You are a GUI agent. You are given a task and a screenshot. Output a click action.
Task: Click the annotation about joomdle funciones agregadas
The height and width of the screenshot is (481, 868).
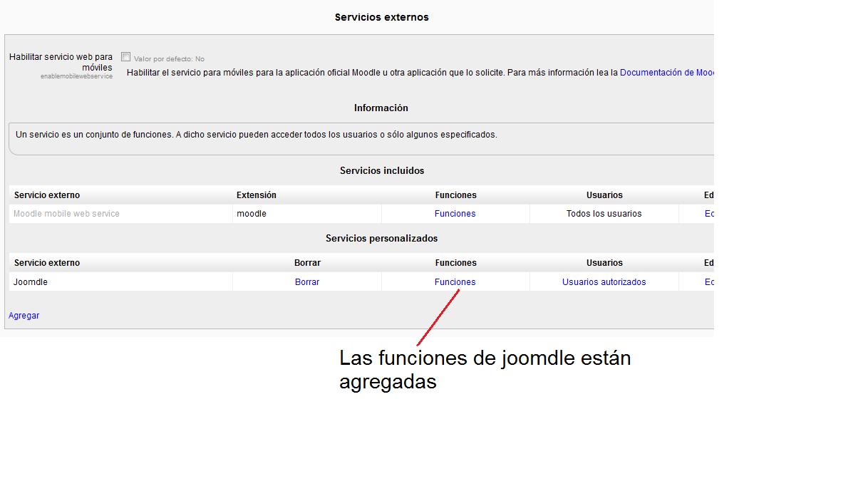[485, 369]
